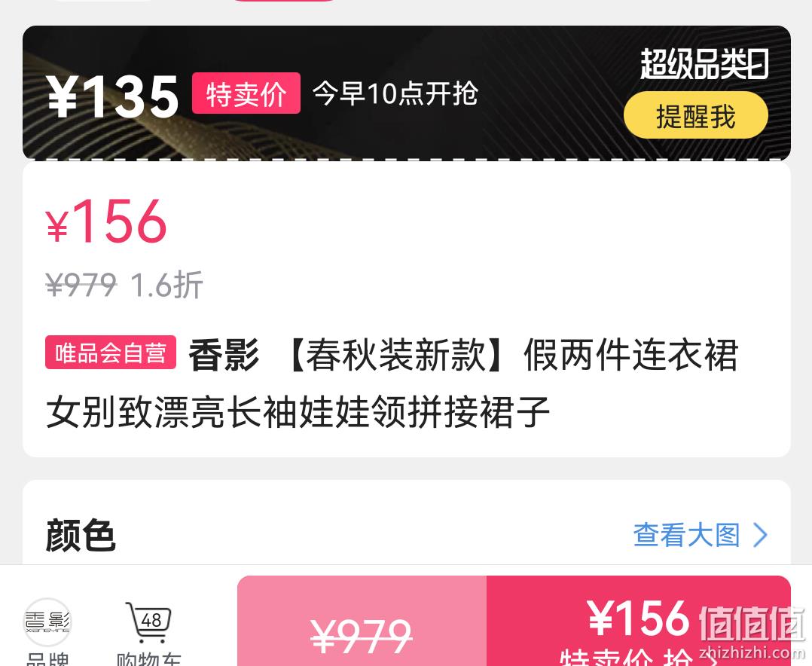Tap the pink ¥979 original price button
812x666 pixels.
coord(362,621)
